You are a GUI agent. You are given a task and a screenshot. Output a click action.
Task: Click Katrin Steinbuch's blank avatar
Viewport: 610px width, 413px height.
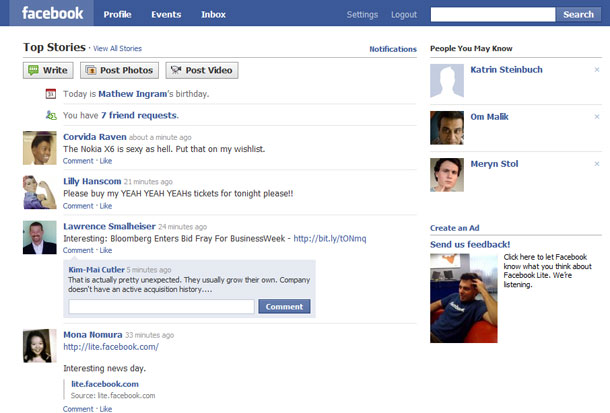(x=447, y=81)
